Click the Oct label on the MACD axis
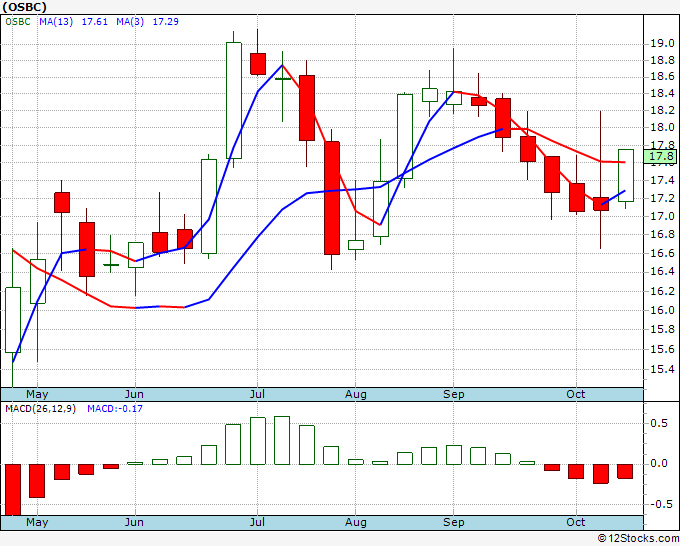This screenshot has height=546, width=680. (x=576, y=522)
